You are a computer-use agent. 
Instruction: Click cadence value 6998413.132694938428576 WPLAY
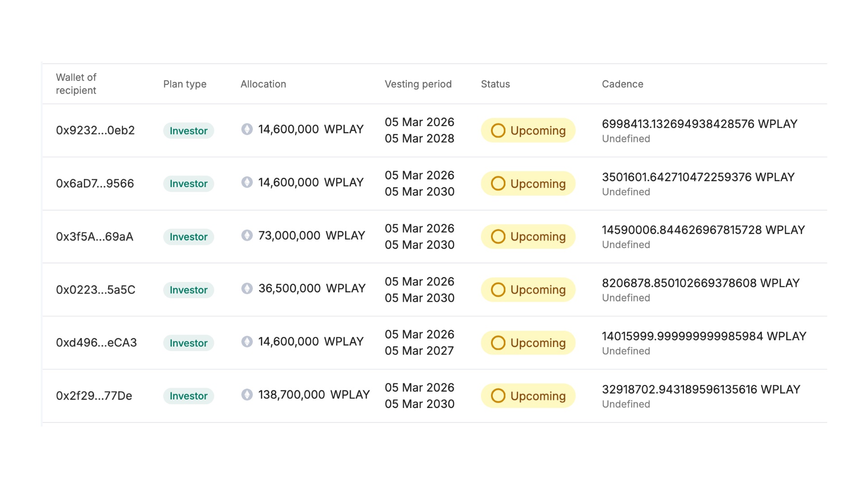click(x=699, y=124)
